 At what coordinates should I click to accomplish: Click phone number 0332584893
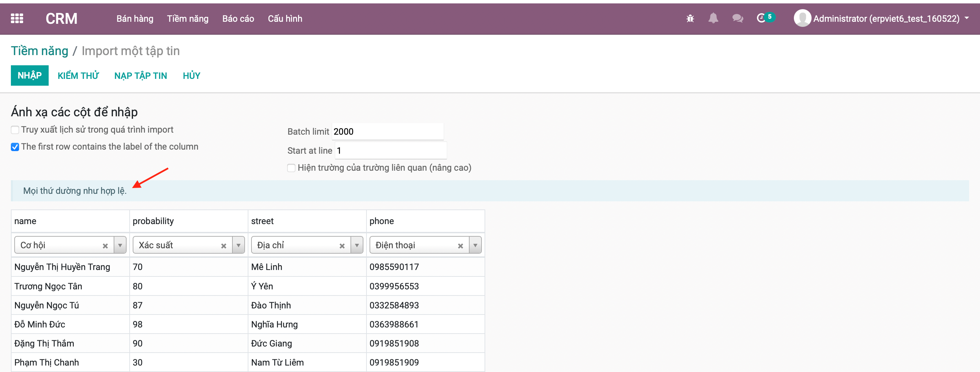pyautogui.click(x=425, y=305)
